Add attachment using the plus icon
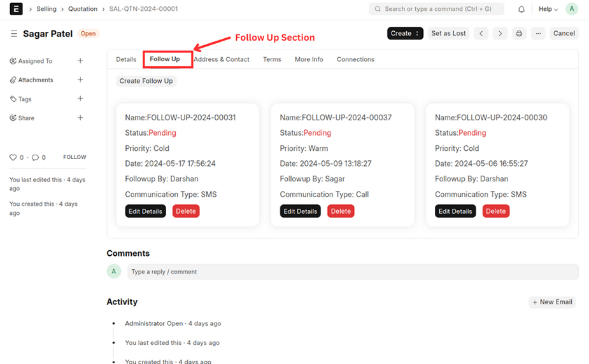This screenshot has height=364, width=589. tap(80, 80)
